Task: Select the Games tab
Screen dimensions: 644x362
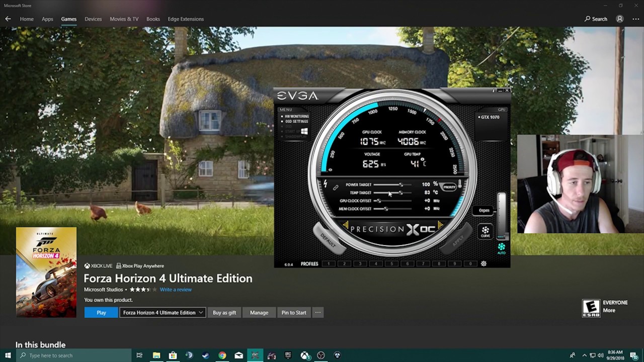Action: [x=69, y=19]
